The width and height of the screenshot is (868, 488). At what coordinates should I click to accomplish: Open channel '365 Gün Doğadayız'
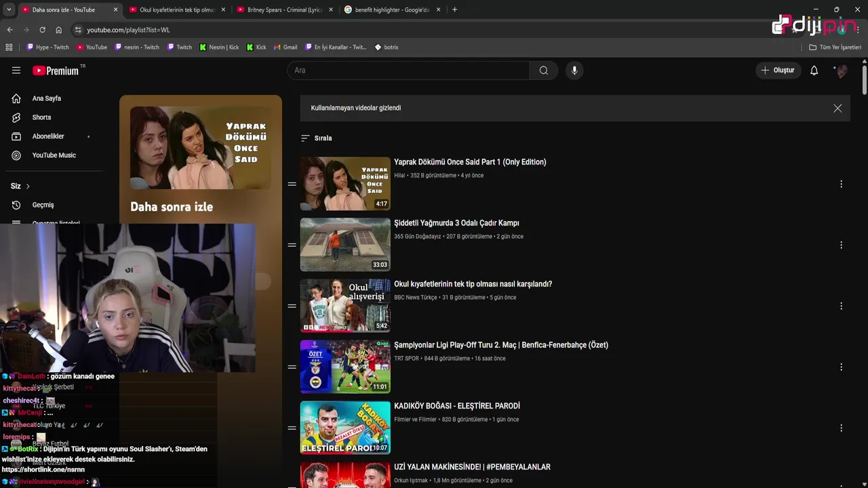[417, 237]
